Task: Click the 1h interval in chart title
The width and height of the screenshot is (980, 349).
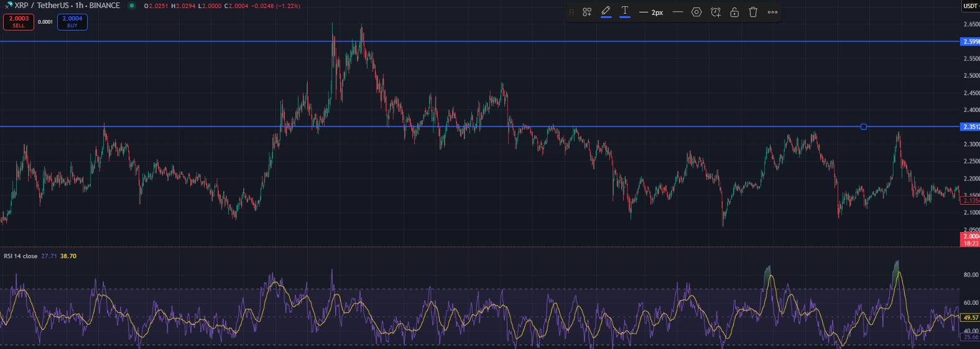Action: [79, 6]
